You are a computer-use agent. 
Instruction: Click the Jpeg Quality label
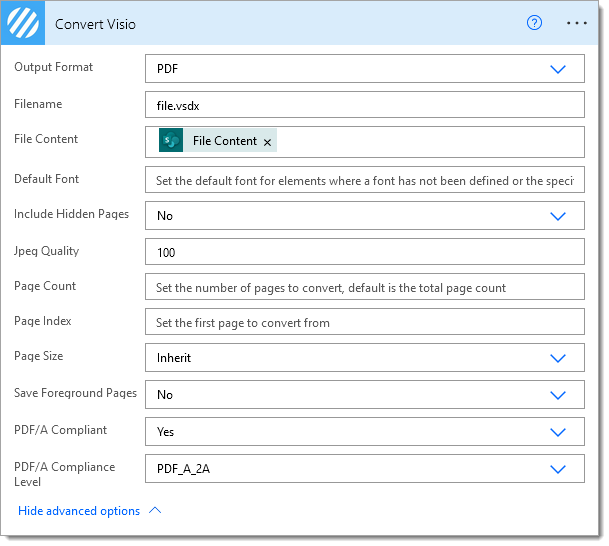tap(47, 251)
